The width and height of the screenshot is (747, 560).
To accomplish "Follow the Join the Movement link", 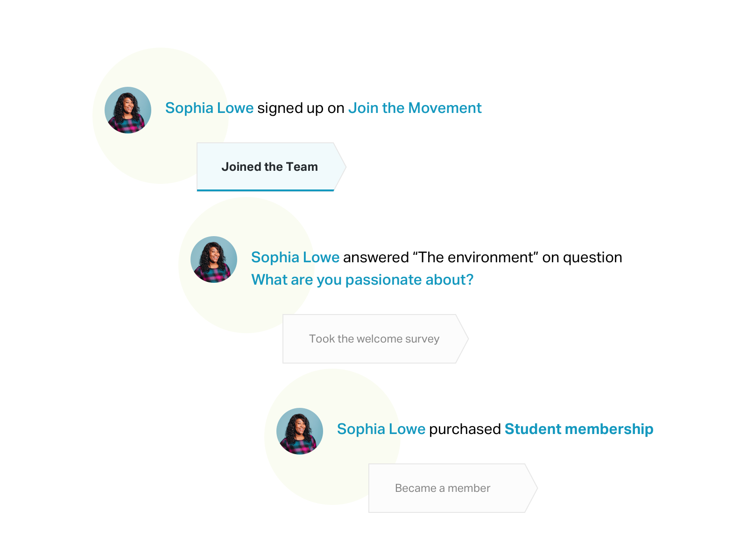I will coord(415,108).
